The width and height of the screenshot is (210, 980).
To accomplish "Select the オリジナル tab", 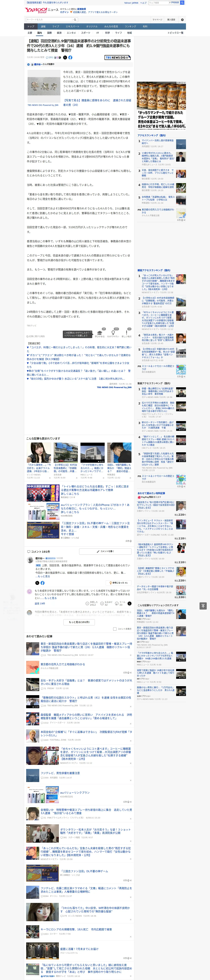I will pos(92,27).
